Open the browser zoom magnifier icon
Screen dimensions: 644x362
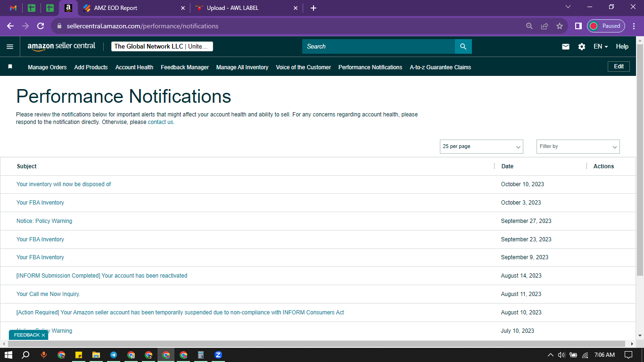529,26
